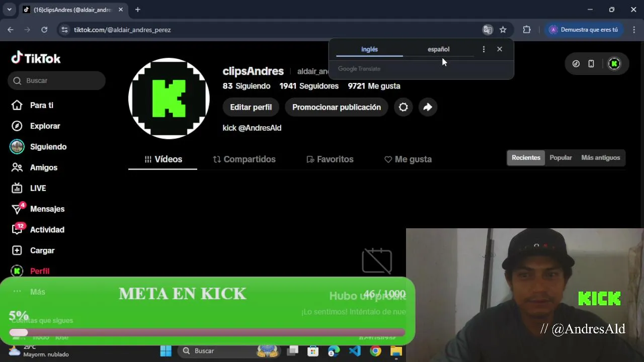The width and height of the screenshot is (644, 362).
Task: Switch to the Favoritos tab
Action: (330, 159)
